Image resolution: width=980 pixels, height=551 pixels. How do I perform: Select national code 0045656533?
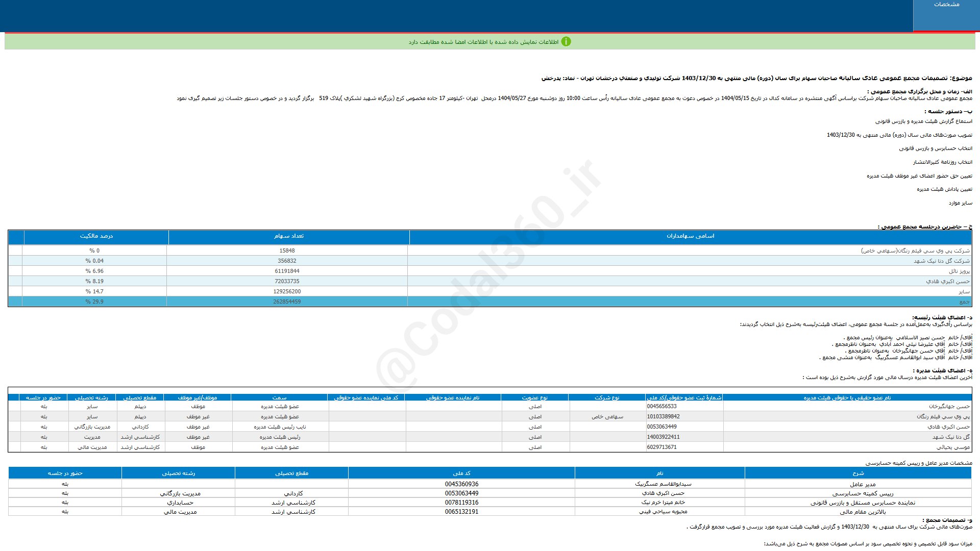click(x=661, y=407)
